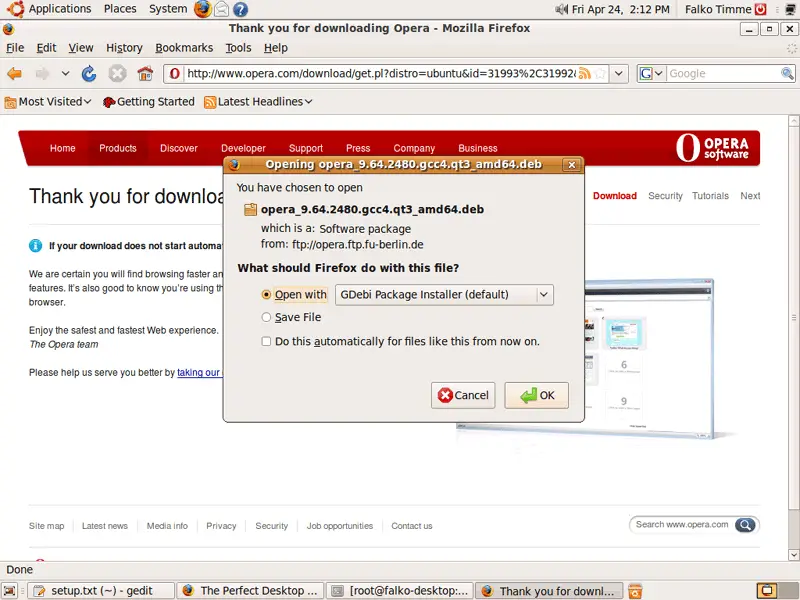This screenshot has width=800, height=600.
Task: Click the search magnifier icon in Firefox toolbar
Action: coord(787,74)
